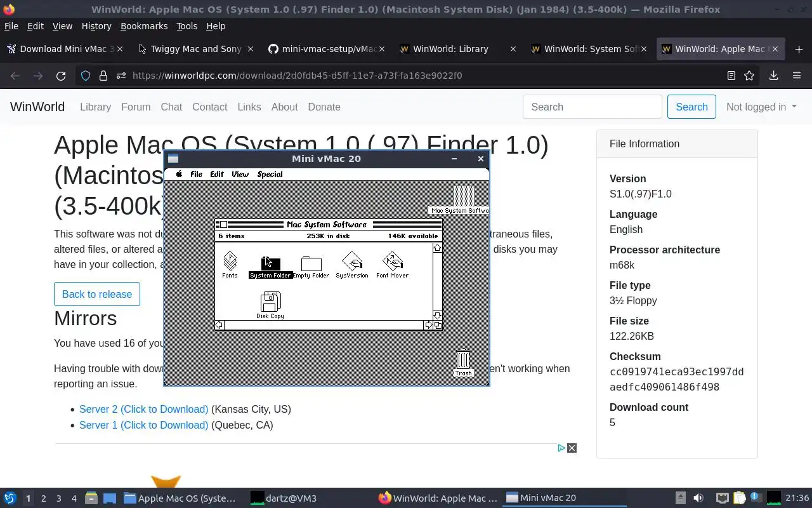Open the Links nav link
The image size is (812, 508).
(249, 107)
